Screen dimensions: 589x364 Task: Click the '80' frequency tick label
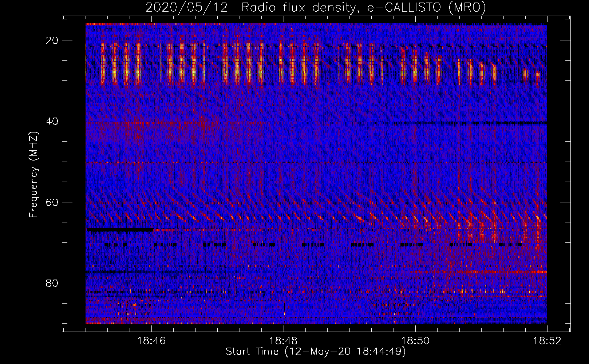click(x=52, y=283)
